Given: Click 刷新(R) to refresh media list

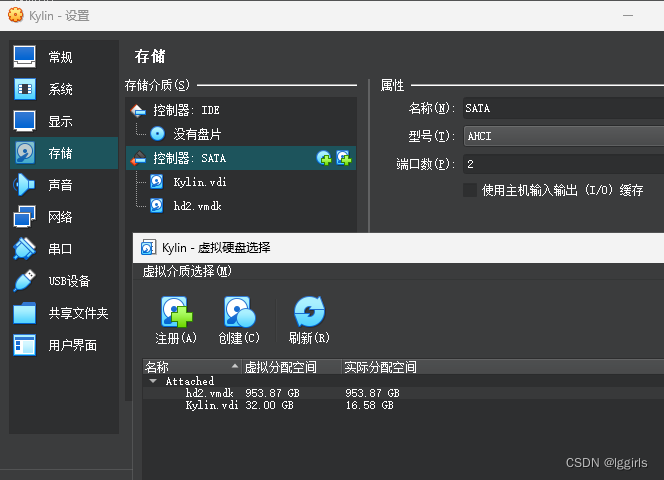Looking at the screenshot, I should (309, 320).
